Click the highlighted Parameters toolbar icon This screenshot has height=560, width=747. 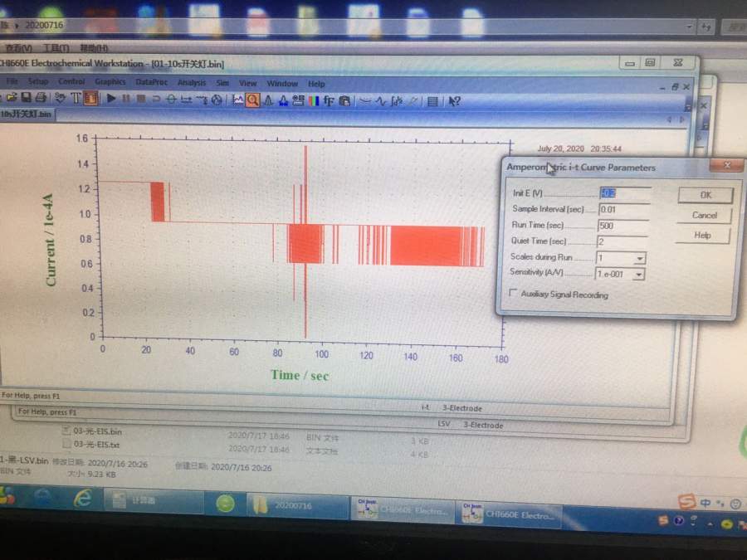(x=91, y=99)
